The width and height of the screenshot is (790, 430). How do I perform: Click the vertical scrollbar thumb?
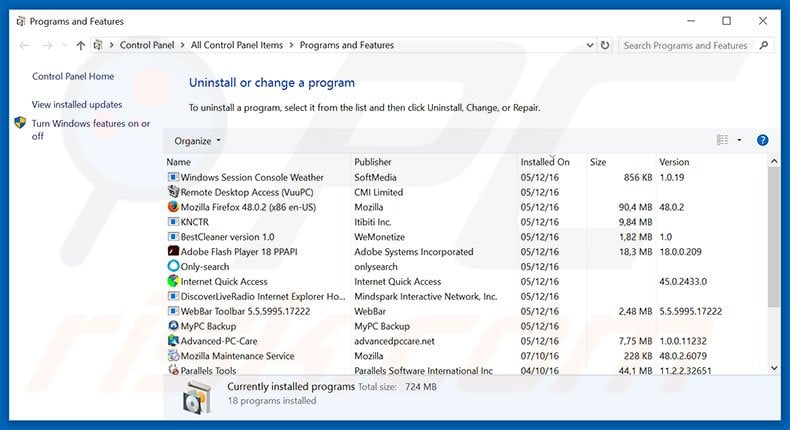[x=774, y=237]
